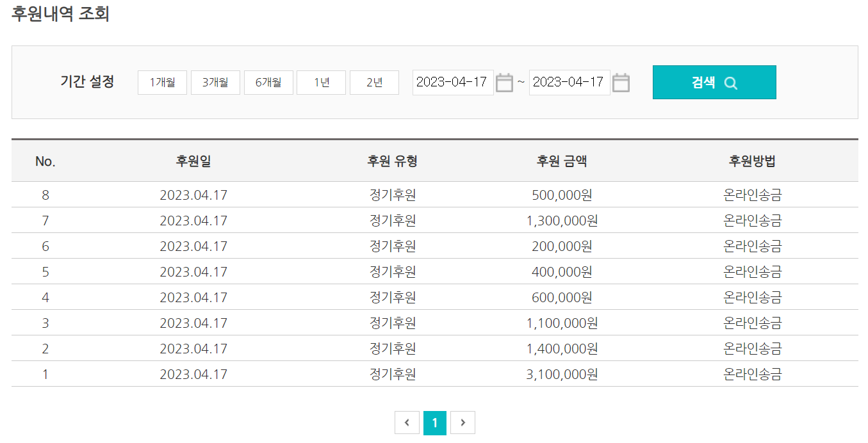
Task: Click the 1,100,000원 amount cell
Action: pos(562,323)
